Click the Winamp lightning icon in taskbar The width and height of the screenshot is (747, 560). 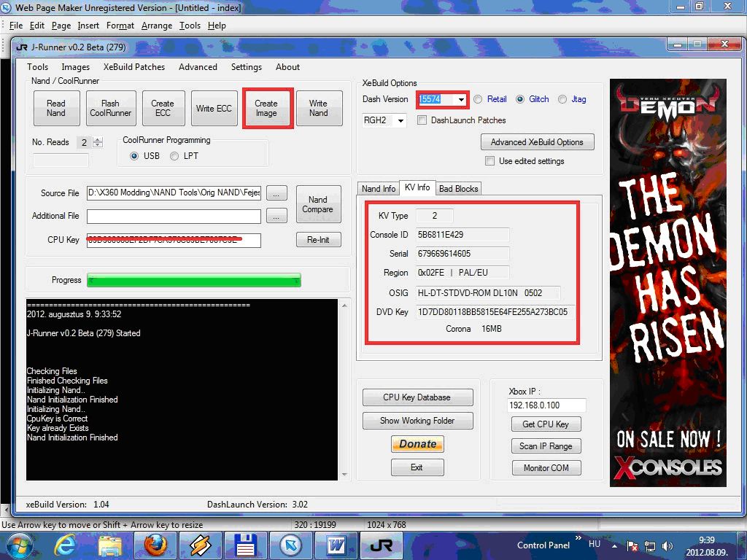coord(199,545)
